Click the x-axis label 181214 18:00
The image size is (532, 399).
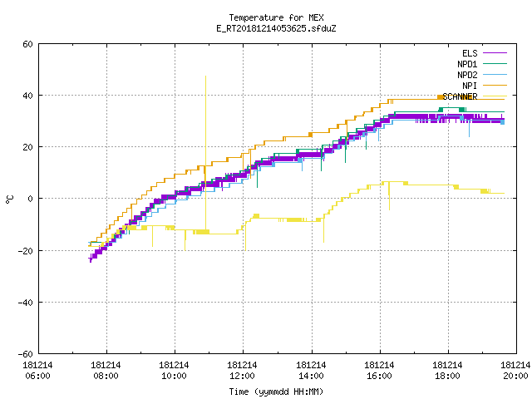pyautogui.click(x=447, y=371)
